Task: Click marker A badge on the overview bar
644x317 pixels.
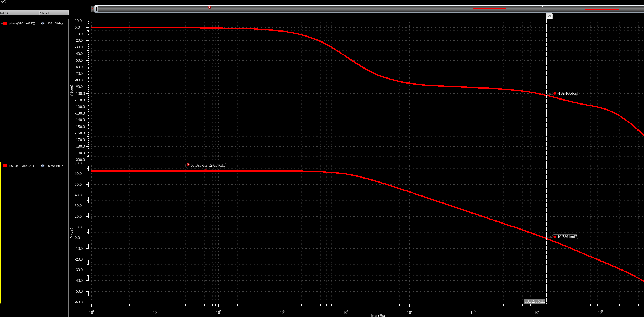Action: [209, 7]
